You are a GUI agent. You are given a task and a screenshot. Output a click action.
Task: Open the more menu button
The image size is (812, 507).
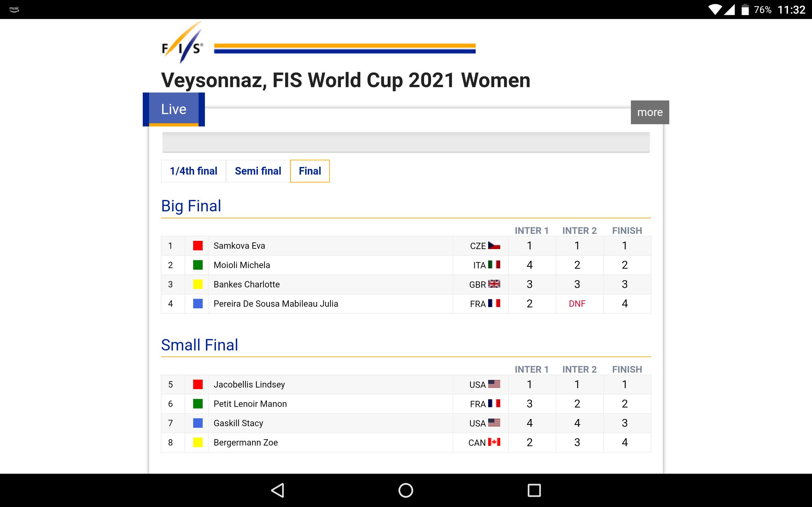point(650,112)
